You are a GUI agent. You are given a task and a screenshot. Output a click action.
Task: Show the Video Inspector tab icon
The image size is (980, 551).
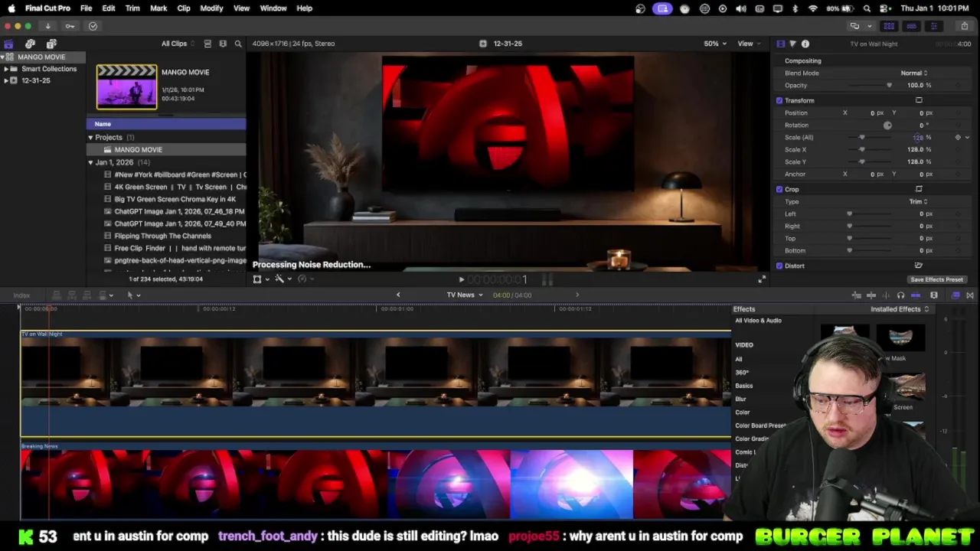[780, 44]
